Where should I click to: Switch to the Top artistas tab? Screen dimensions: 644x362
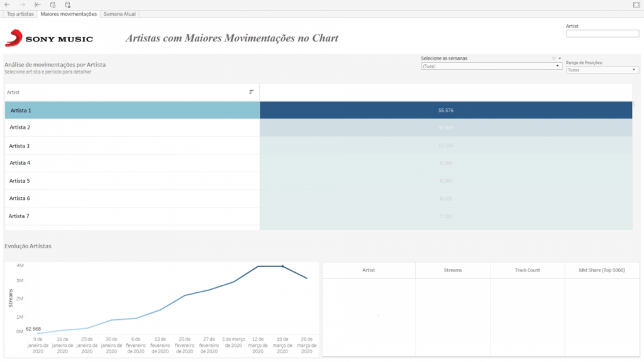20,14
